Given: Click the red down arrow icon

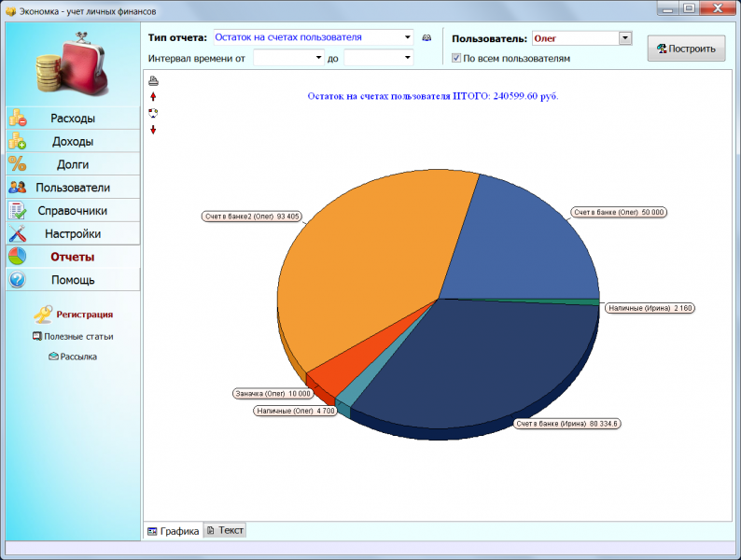Looking at the screenshot, I should pos(153,130).
